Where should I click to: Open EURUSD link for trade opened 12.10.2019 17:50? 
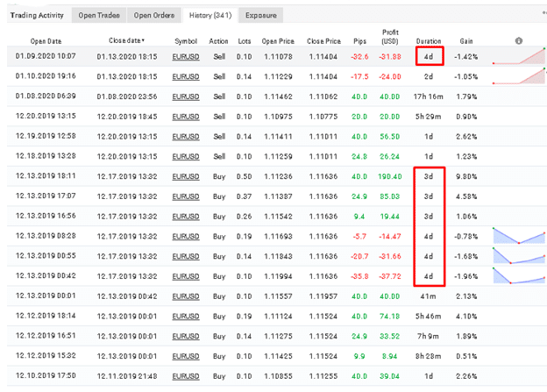pos(186,376)
